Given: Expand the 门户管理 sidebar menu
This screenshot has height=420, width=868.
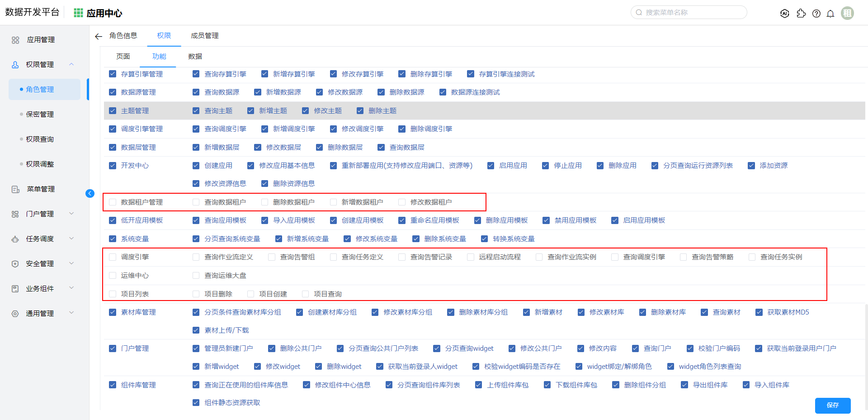Looking at the screenshot, I should pyautogui.click(x=40, y=214).
